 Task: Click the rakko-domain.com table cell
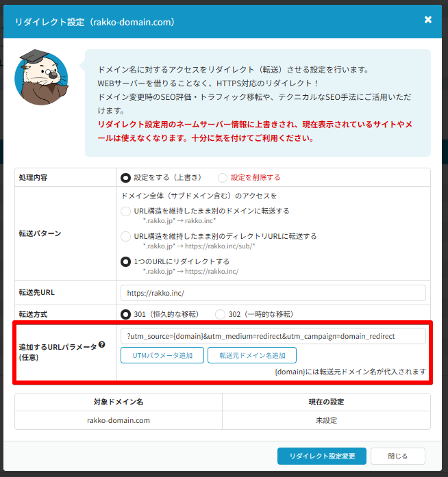point(119,420)
